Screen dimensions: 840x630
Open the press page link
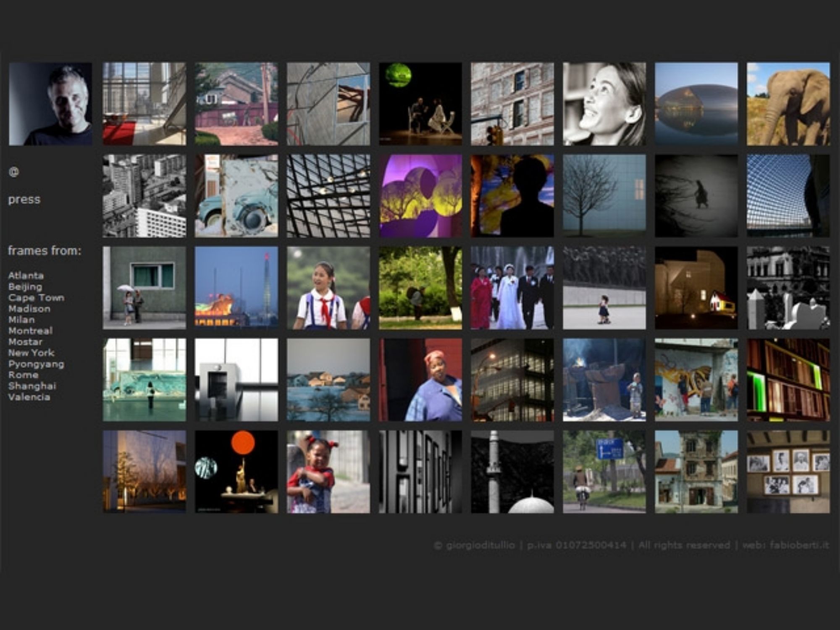[x=24, y=199]
